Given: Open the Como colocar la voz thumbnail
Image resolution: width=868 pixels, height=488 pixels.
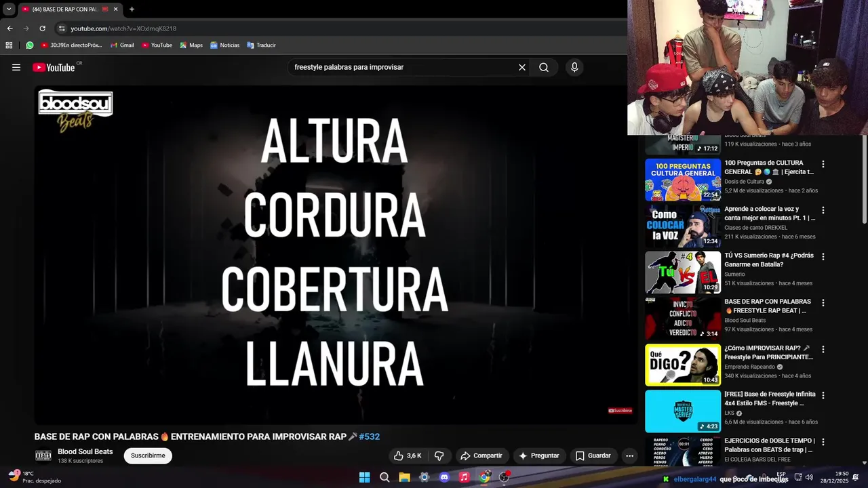Looking at the screenshot, I should [683, 226].
